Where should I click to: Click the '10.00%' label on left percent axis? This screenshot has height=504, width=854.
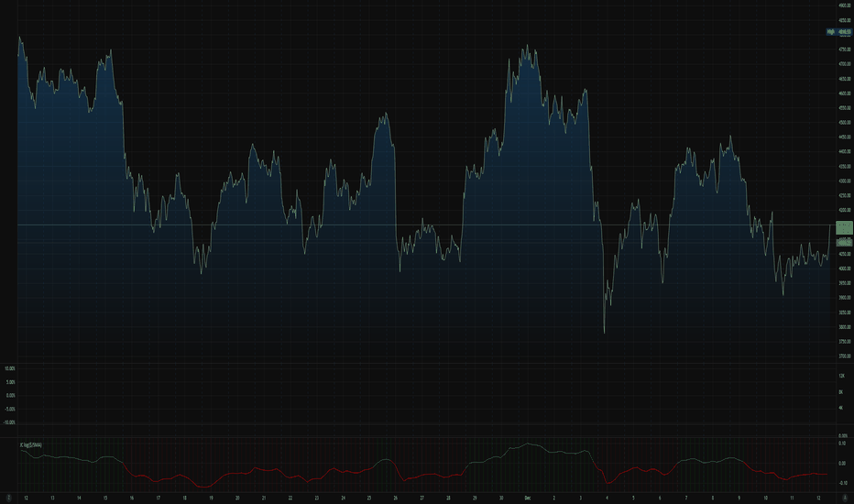(10, 369)
